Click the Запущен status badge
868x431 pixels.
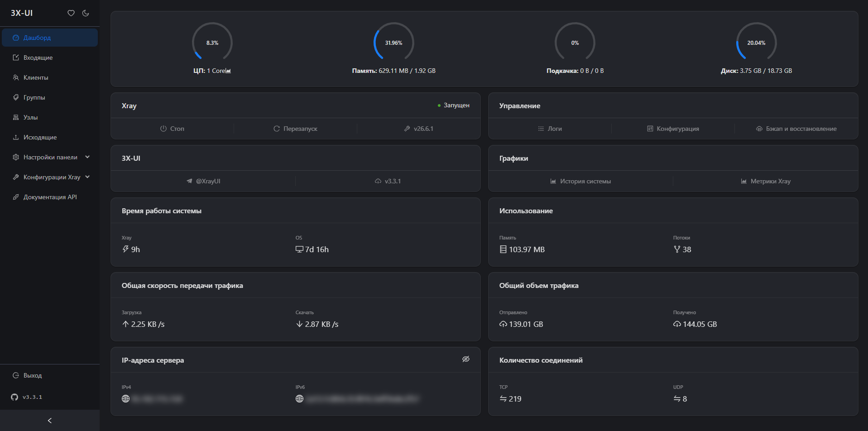[454, 105]
